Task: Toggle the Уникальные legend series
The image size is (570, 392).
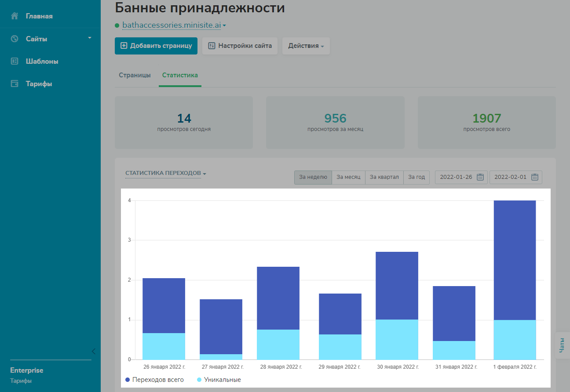Action: coord(219,380)
